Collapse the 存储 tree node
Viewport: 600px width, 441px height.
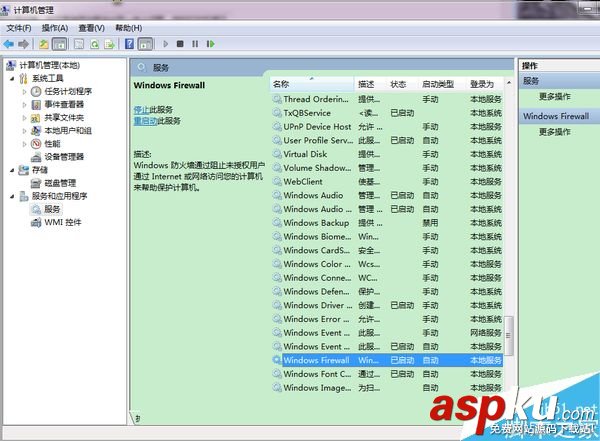coord(12,170)
